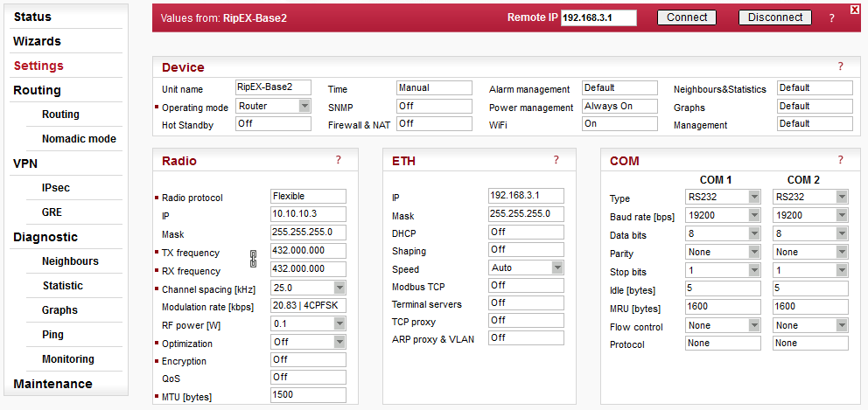Open the Maintenance menu item

(52, 384)
